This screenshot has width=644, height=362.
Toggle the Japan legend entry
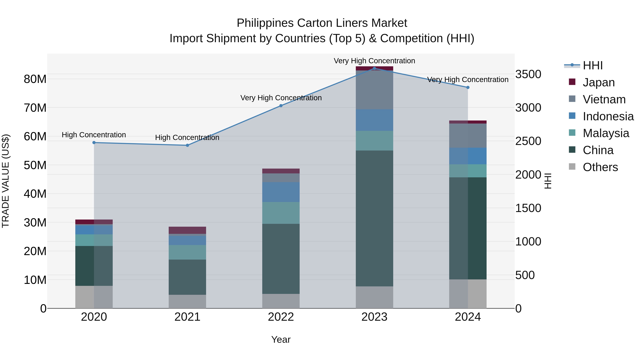(x=592, y=82)
